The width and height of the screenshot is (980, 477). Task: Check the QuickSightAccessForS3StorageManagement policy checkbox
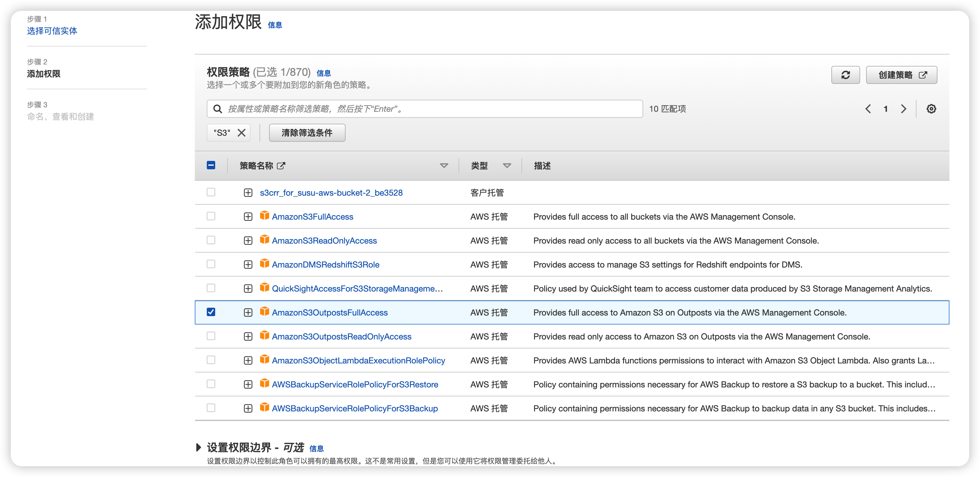pos(211,288)
